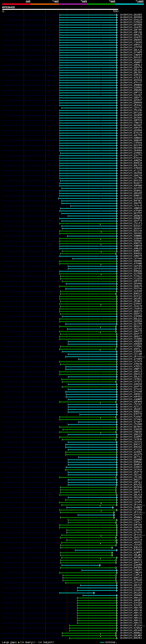
Task: Select the UniRef100_A9PAL3 label
Action: [x=131, y=65]
